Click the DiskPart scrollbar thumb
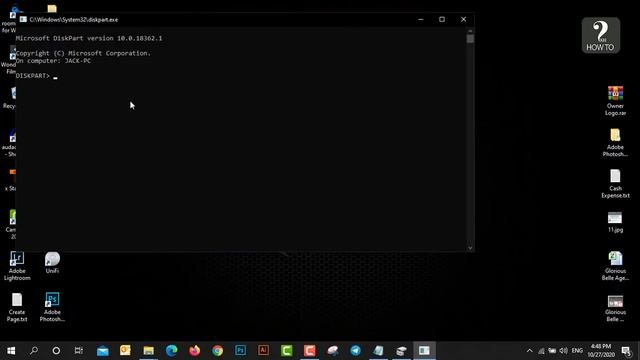The image size is (640, 360). point(470,38)
